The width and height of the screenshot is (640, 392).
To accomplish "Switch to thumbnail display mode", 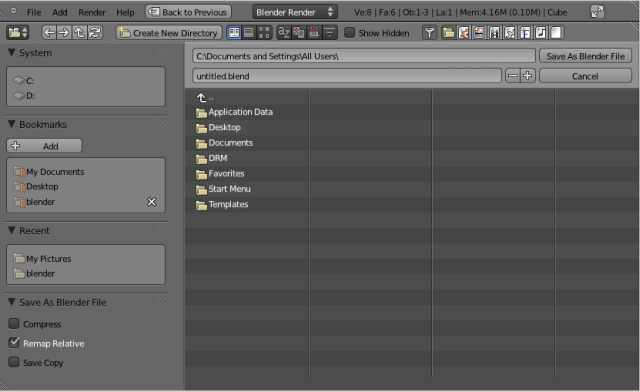I will tap(264, 32).
